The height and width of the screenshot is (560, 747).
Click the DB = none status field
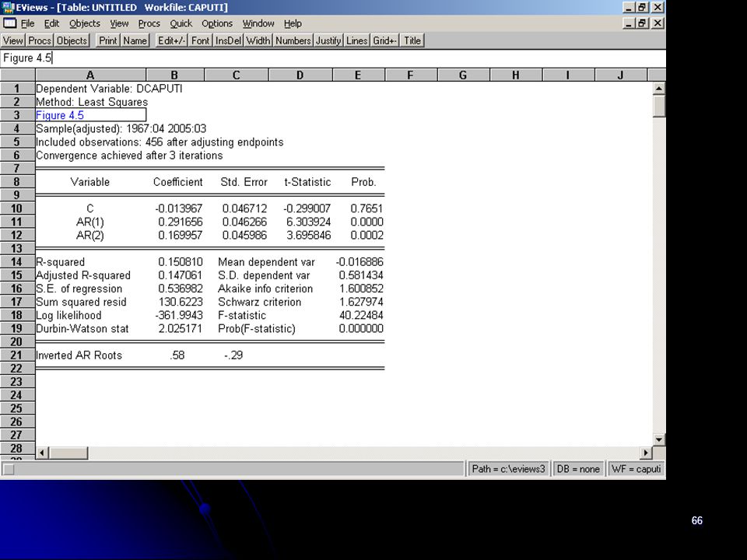tap(578, 469)
